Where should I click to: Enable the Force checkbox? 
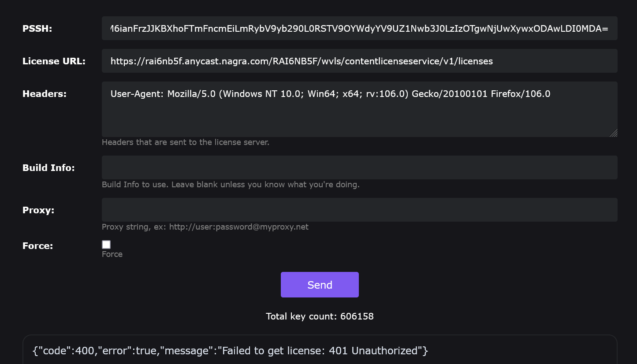106,245
